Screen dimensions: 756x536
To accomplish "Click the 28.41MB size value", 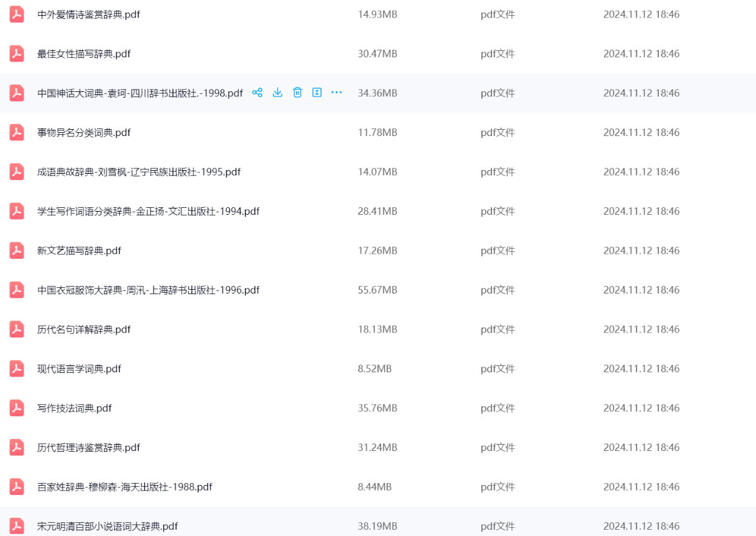I will pyautogui.click(x=377, y=212).
